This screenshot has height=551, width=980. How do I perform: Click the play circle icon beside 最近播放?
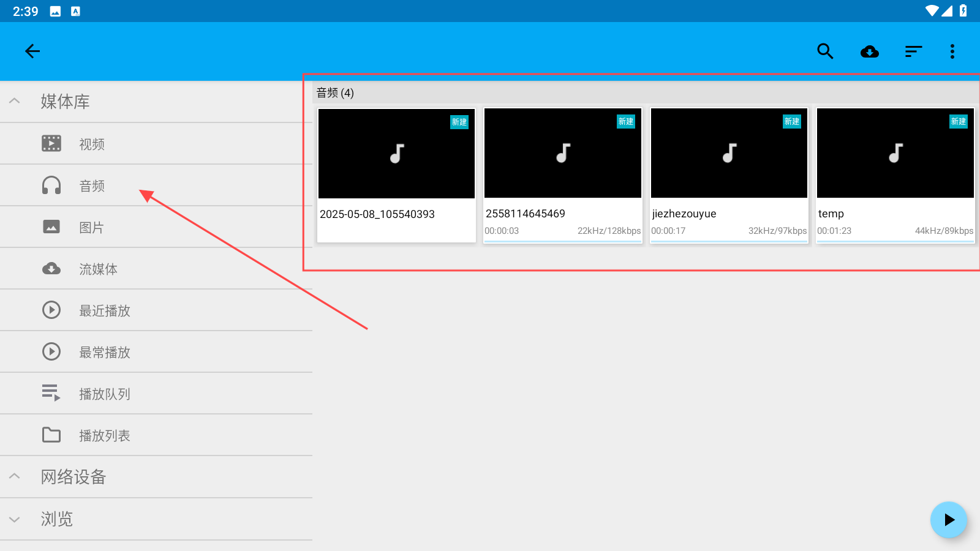51,310
